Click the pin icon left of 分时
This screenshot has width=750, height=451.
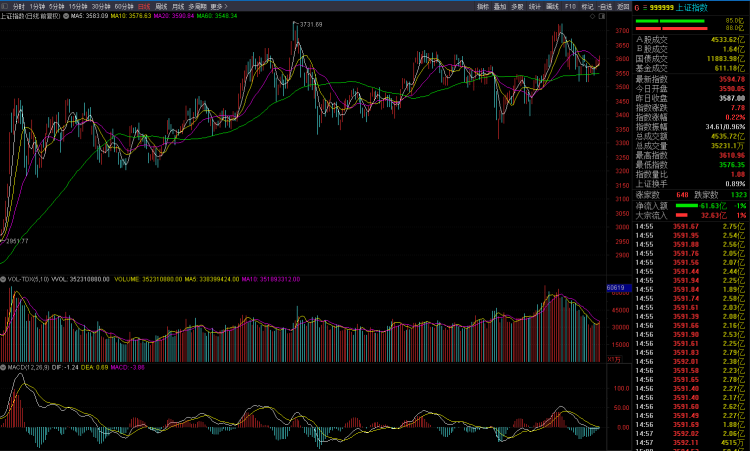tap(5, 7)
